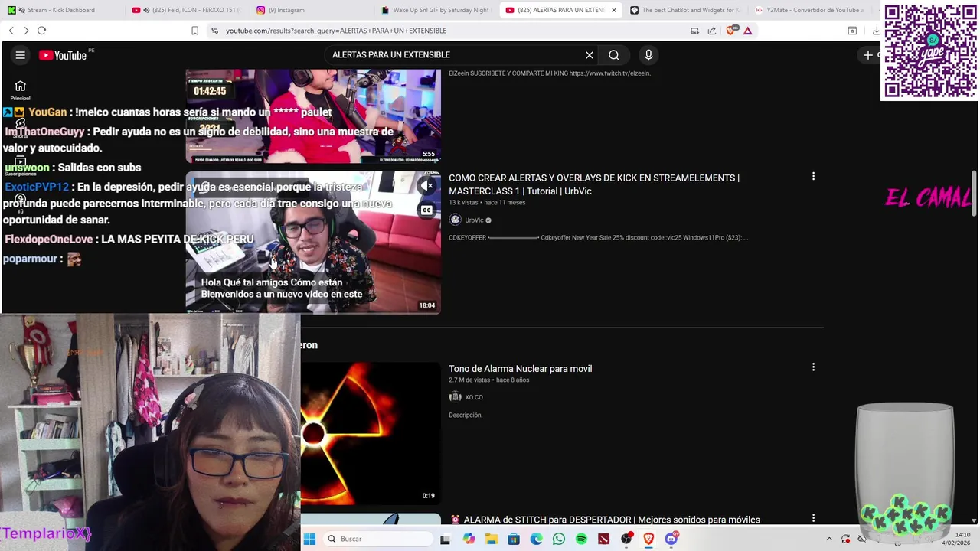The image size is (980, 551).
Task: Go forward with the browser arrow
Action: [x=26, y=31]
